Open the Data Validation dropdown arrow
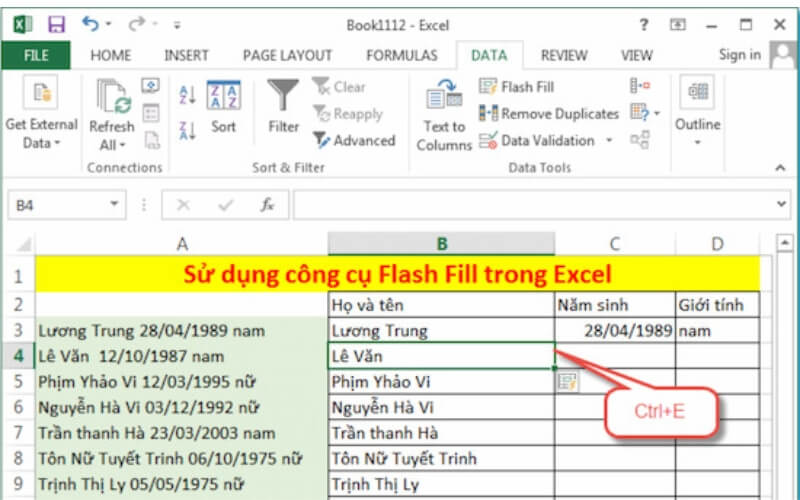 coord(609,140)
